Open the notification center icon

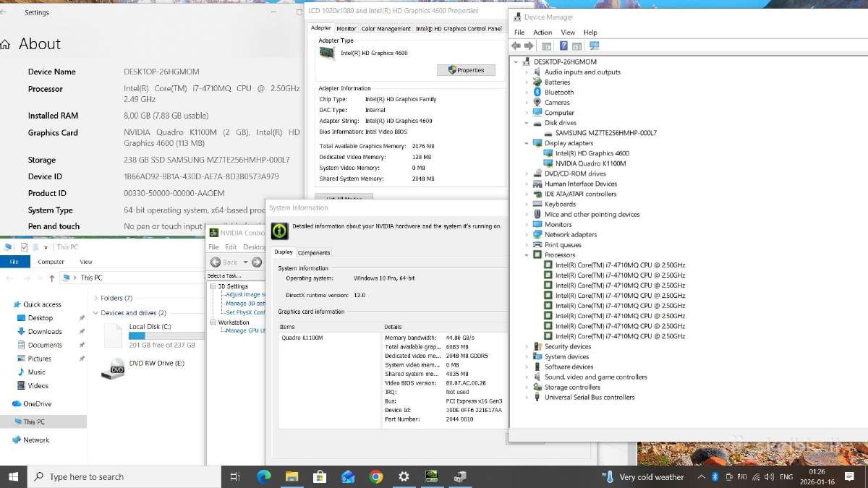[850, 476]
